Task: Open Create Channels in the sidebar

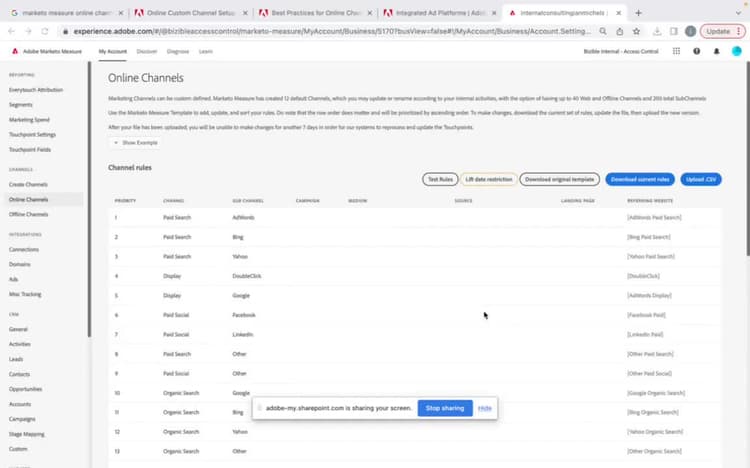Action: tap(28, 184)
